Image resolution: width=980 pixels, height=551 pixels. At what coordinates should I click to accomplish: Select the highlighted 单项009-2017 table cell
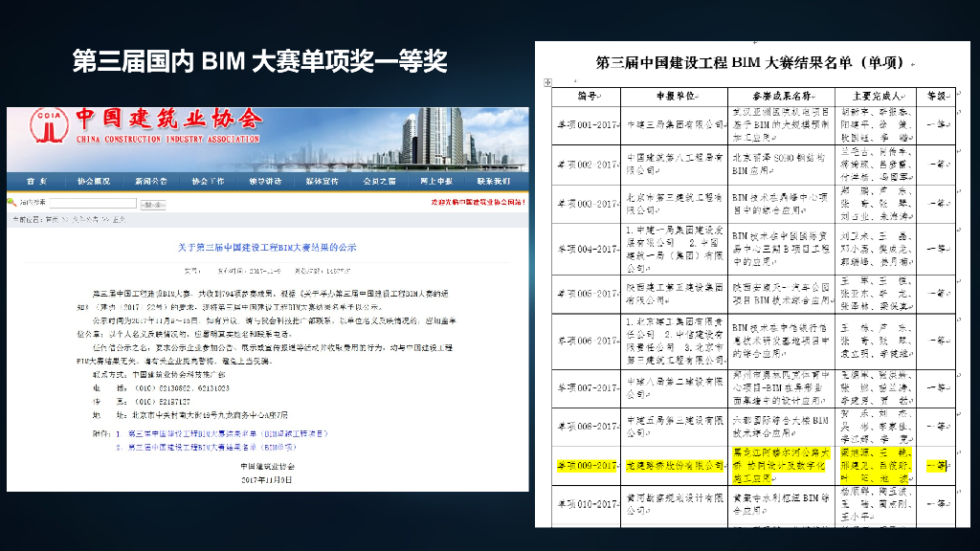coord(587,465)
